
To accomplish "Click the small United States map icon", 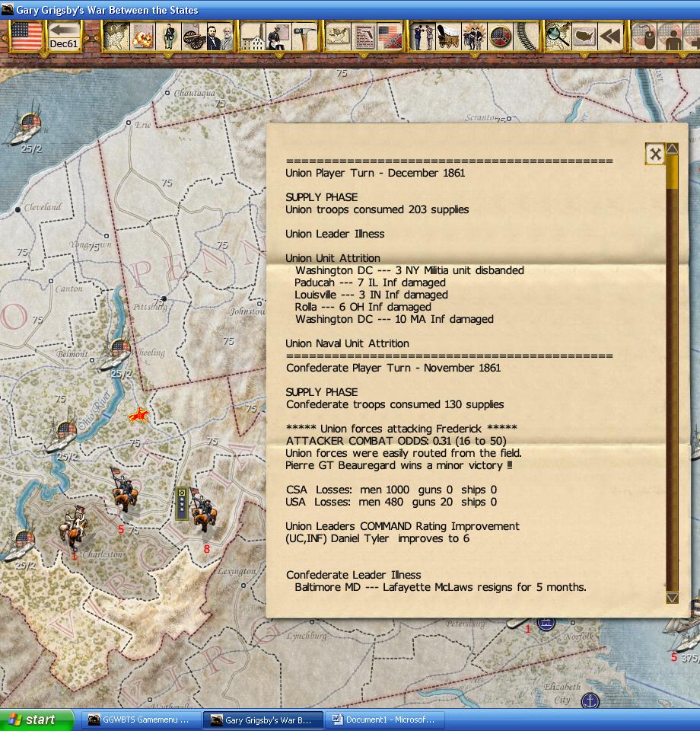I will [338, 36].
